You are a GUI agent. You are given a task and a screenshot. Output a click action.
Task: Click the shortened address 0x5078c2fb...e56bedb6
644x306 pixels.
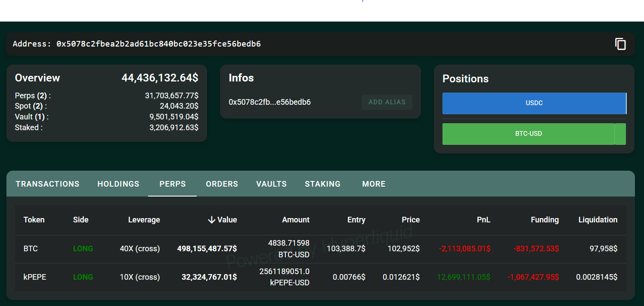[x=270, y=102]
